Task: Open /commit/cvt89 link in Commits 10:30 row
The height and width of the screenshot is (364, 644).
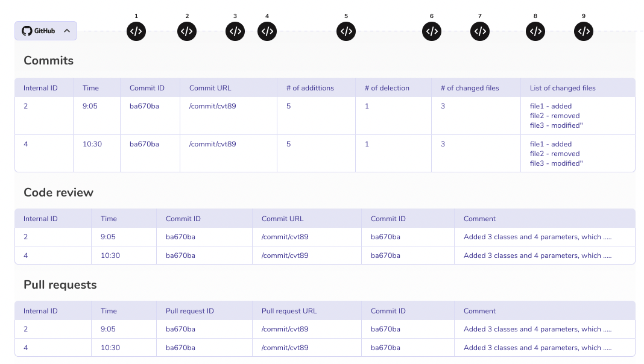Action: (212, 144)
